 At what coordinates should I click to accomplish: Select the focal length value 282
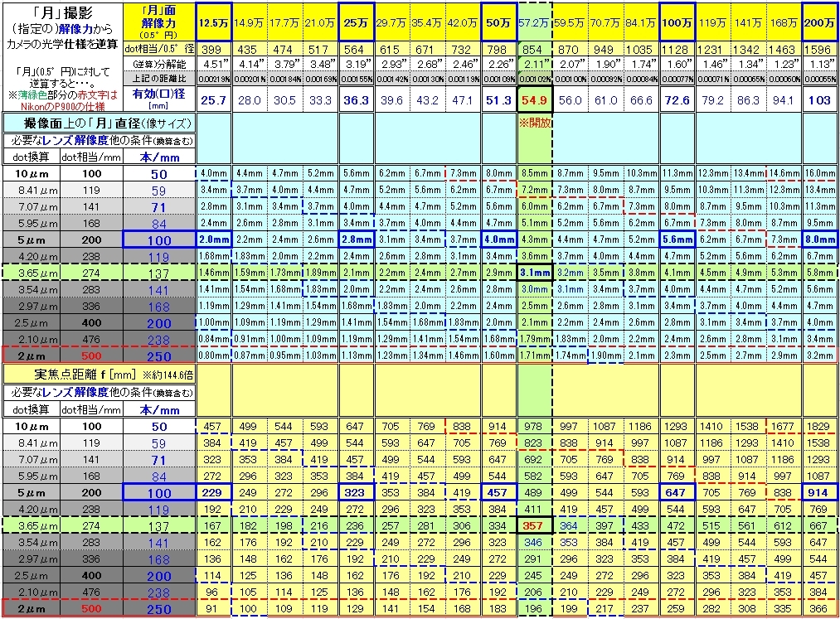pyautogui.click(x=712, y=609)
